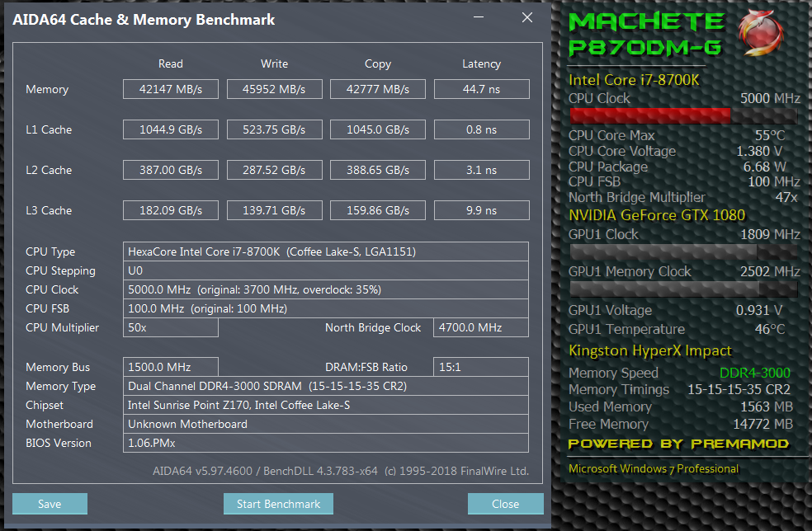The height and width of the screenshot is (531, 812).
Task: Click L1 Cache Latency value 0.8 ns
Action: pos(482,129)
